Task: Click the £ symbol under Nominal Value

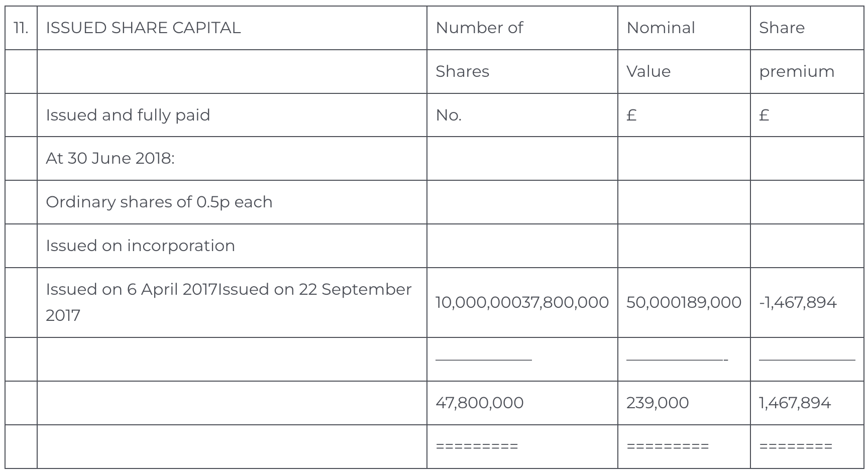Action: [631, 115]
